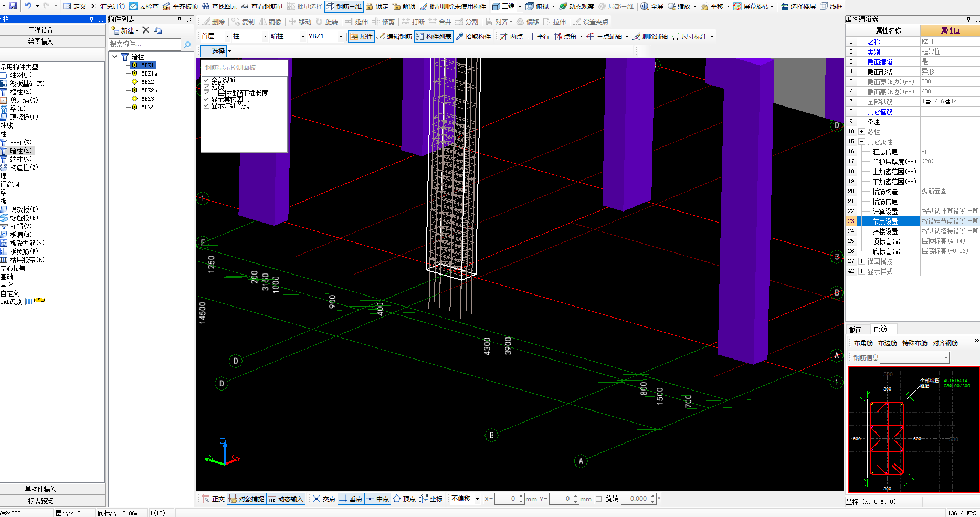The height and width of the screenshot is (517, 980).
Task: Select 布边筋 edge bar placement
Action: (x=888, y=343)
